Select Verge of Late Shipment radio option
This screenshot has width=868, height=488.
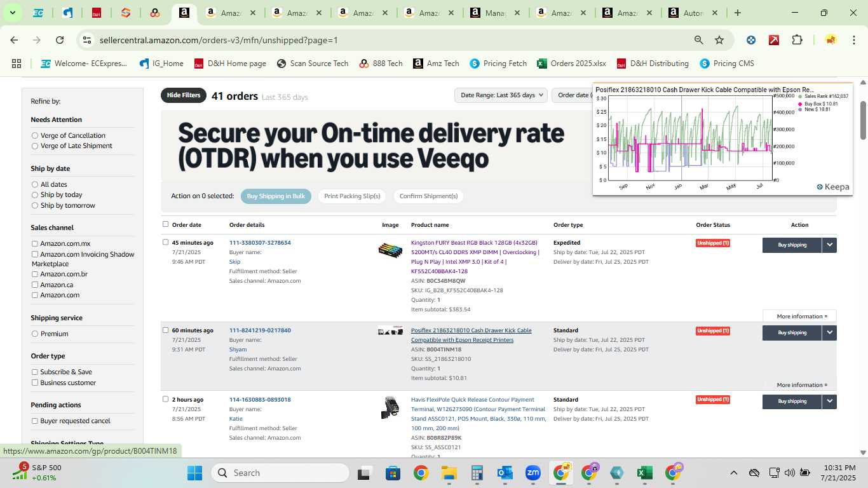click(x=35, y=146)
